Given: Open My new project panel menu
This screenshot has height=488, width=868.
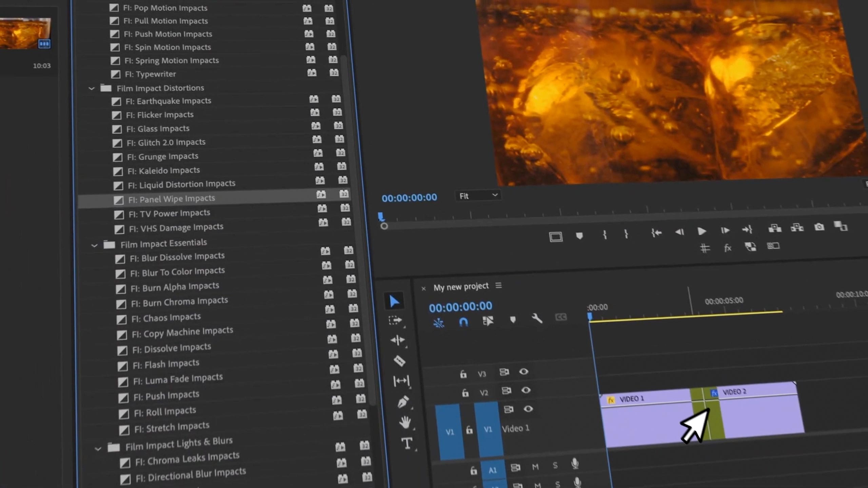Looking at the screenshot, I should pyautogui.click(x=498, y=286).
